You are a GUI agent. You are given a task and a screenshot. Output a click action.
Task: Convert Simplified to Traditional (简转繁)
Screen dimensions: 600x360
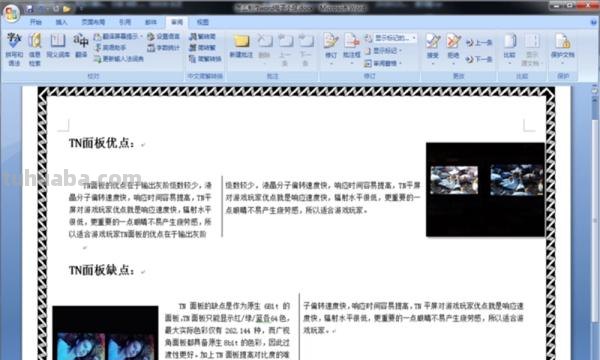pos(203,48)
